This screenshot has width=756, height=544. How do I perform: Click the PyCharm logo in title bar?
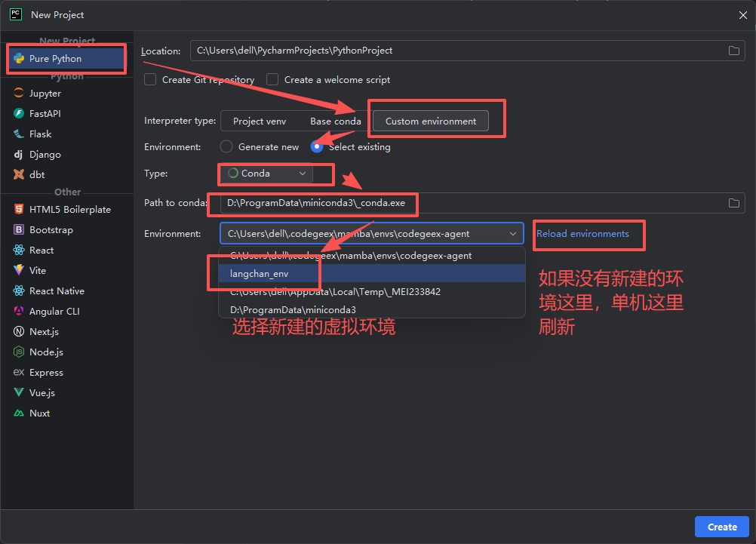click(16, 14)
